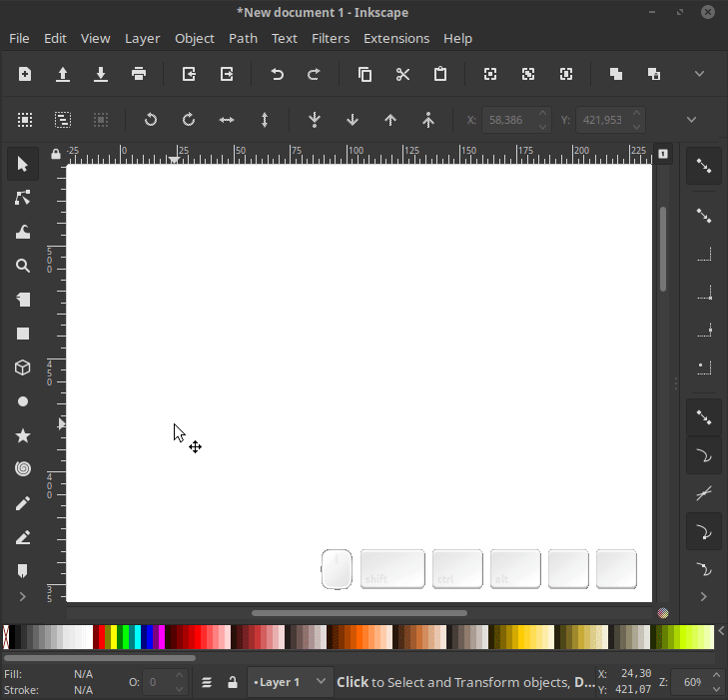The width and height of the screenshot is (728, 700).
Task: Undo the last action
Action: tap(278, 74)
